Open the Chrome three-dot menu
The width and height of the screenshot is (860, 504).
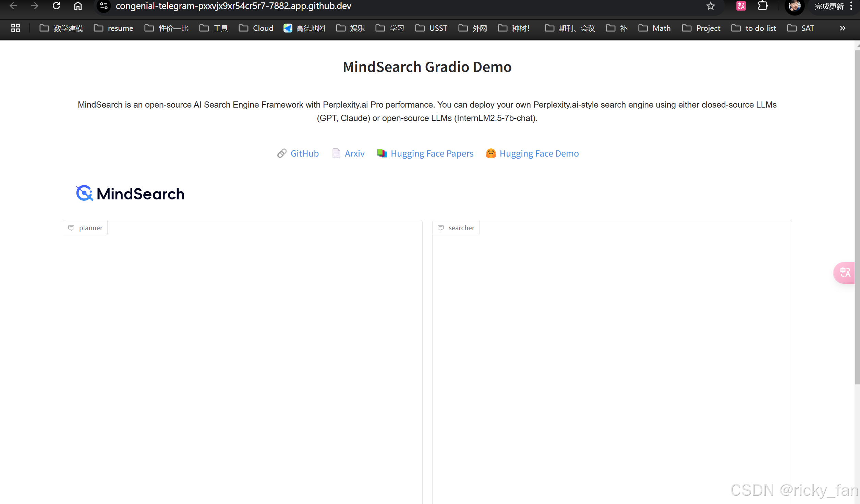tap(851, 6)
